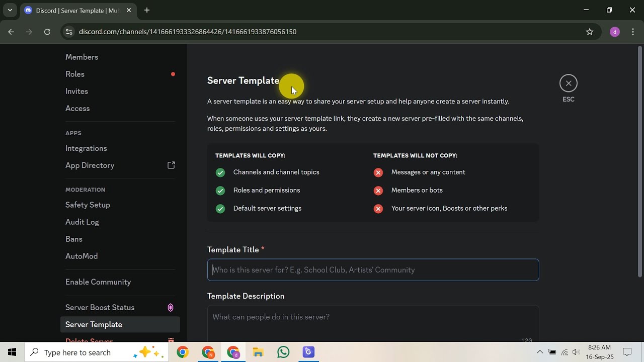Go back with the browser back arrow
The image size is (644, 362).
[x=11, y=32]
